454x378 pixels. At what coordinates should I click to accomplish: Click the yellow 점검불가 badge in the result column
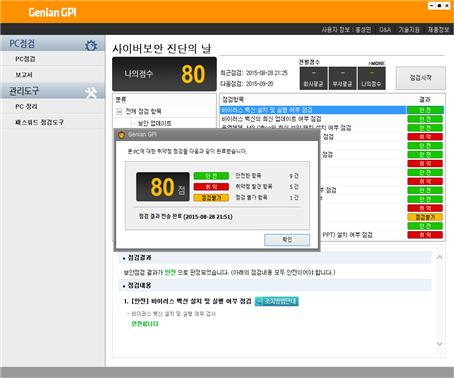pos(425,217)
